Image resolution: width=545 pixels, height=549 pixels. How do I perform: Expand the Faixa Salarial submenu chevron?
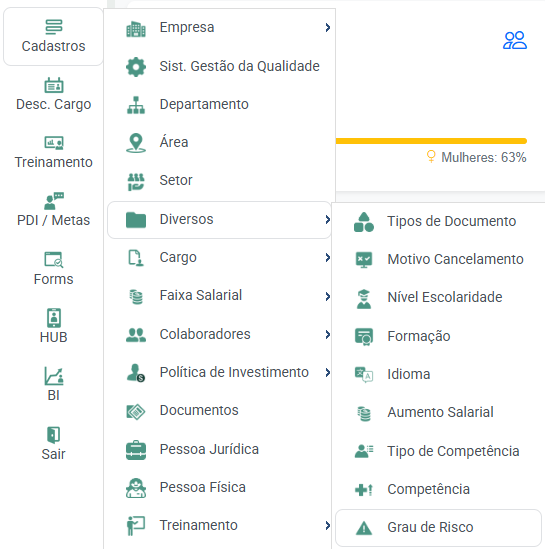(x=327, y=297)
